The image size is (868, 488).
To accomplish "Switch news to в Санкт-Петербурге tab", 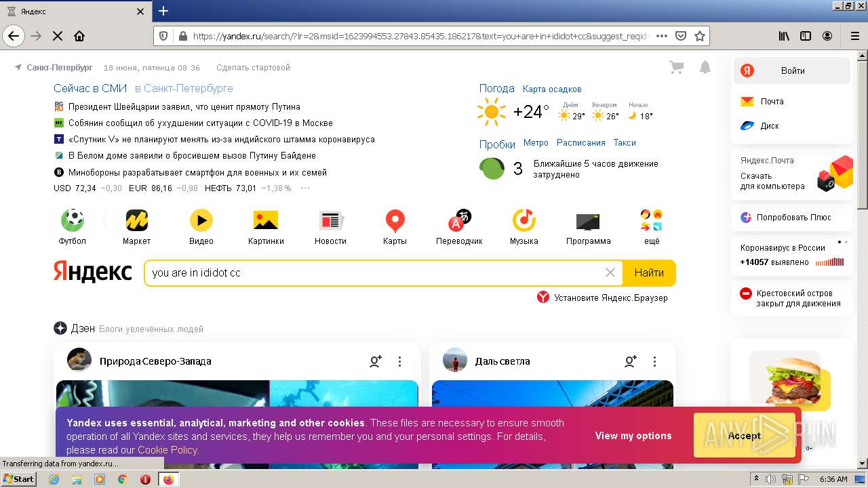I will click(x=184, y=88).
